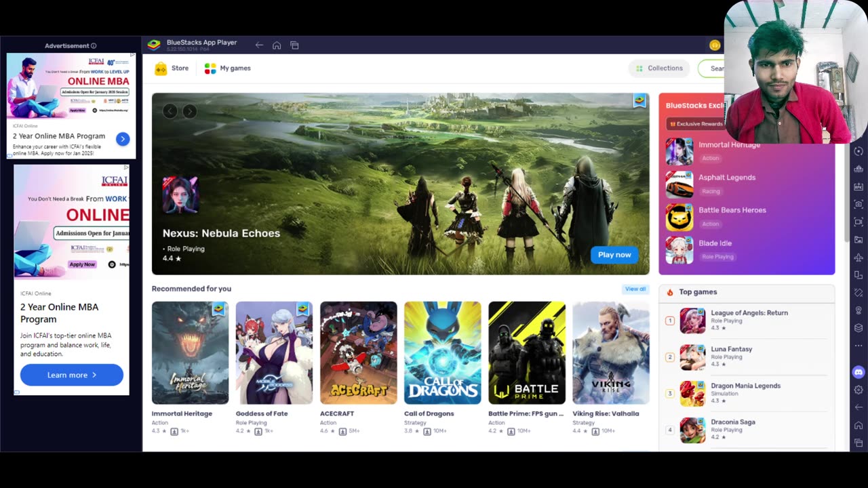Image resolution: width=868 pixels, height=488 pixels.
Task: Open ACECRAFT game thumbnail
Action: [x=358, y=353]
